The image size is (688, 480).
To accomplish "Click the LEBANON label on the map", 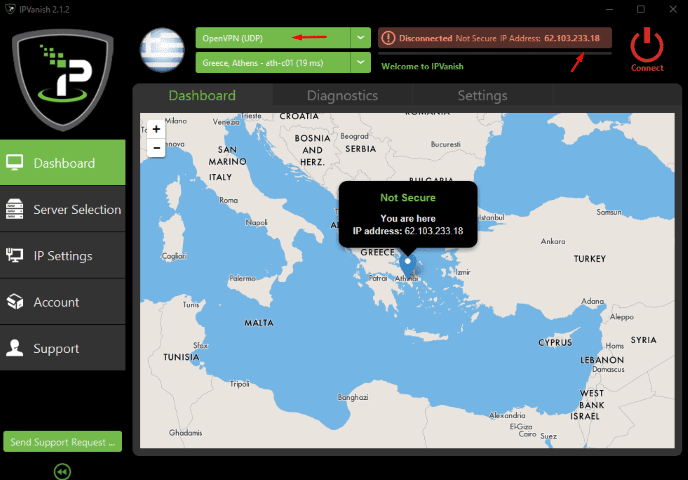I will (x=602, y=360).
